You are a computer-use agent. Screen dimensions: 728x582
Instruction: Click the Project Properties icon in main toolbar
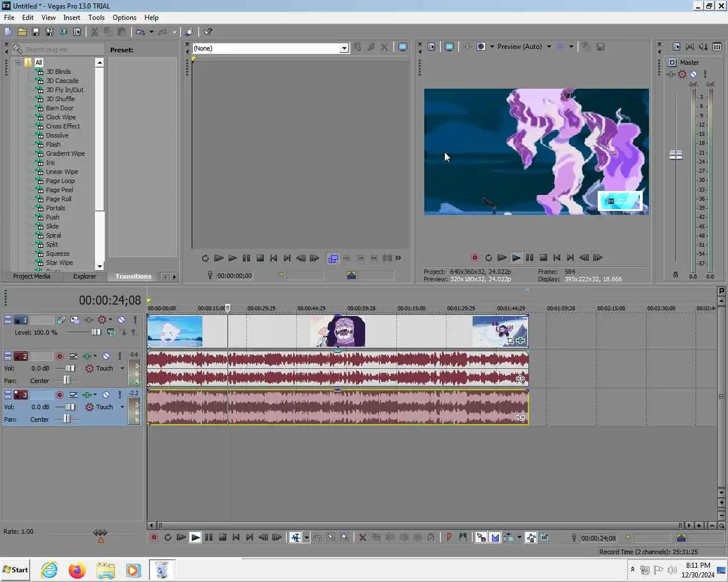click(x=77, y=32)
